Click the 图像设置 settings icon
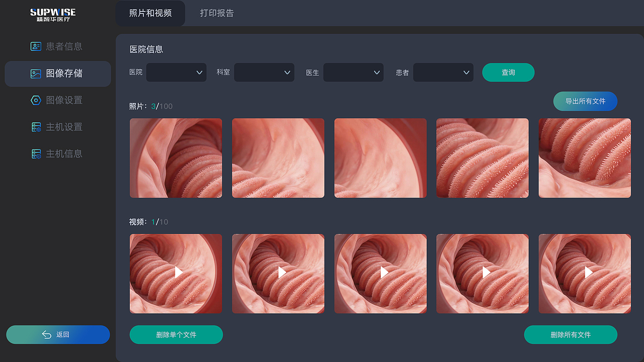Viewport: 644px width, 362px height. [36, 100]
